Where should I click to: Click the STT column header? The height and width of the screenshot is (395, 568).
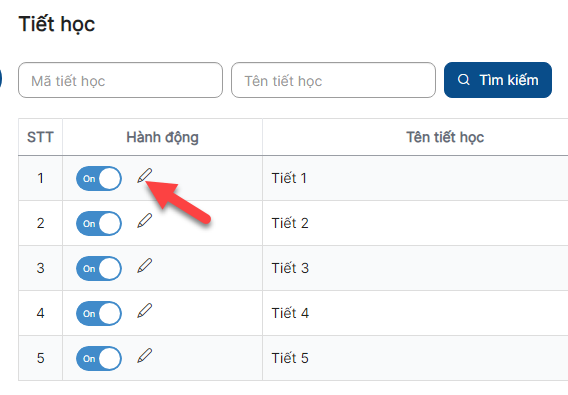click(x=40, y=137)
